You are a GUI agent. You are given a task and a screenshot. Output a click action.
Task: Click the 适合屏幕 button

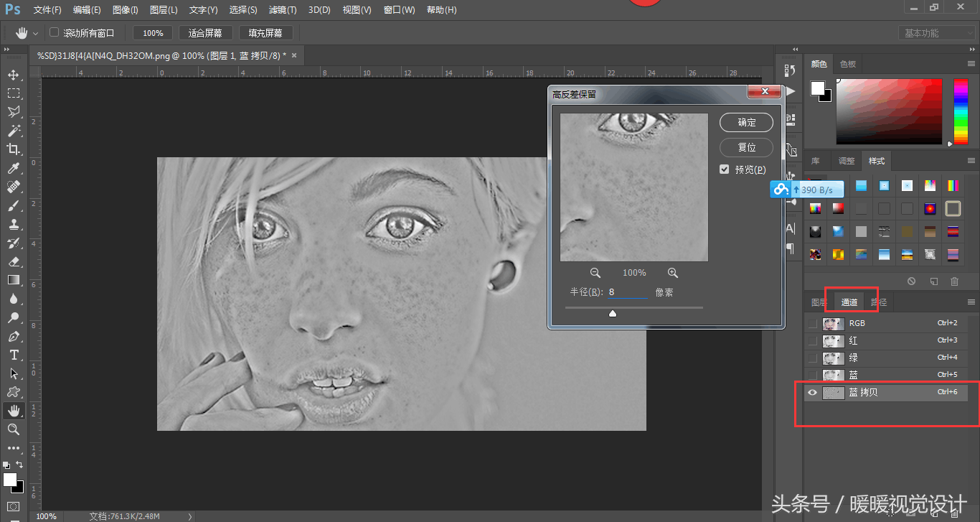pyautogui.click(x=205, y=33)
